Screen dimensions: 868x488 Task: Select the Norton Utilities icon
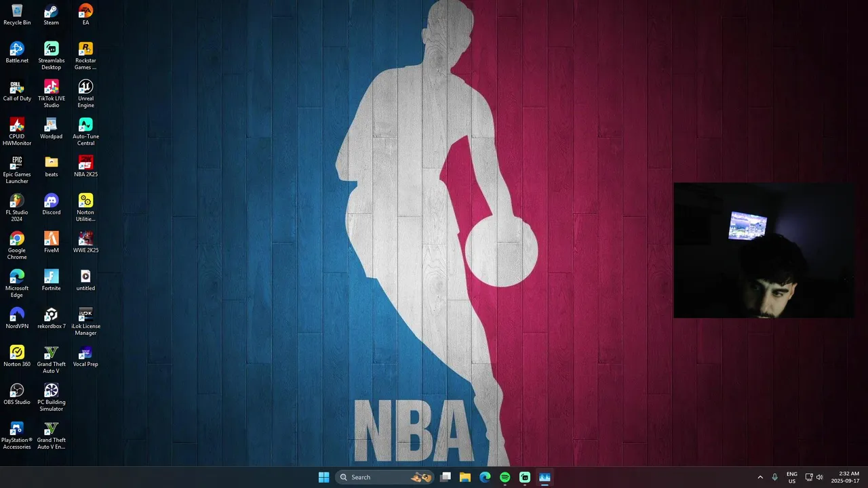[x=85, y=207]
